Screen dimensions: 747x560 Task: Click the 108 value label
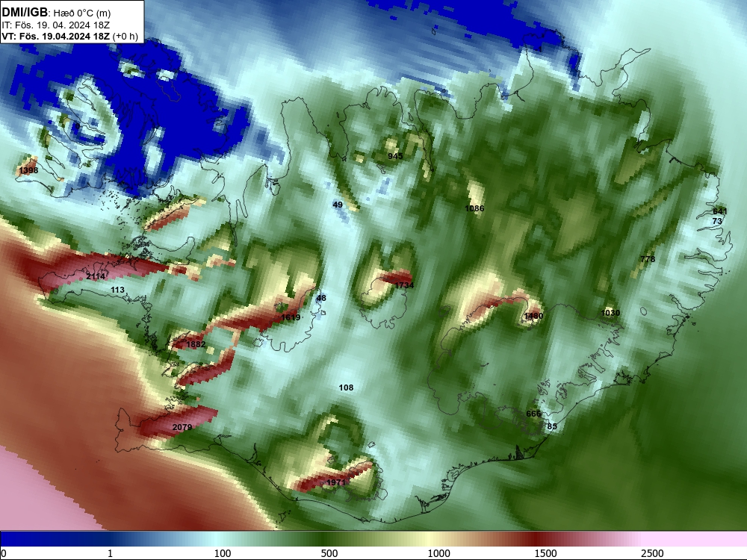pos(346,388)
